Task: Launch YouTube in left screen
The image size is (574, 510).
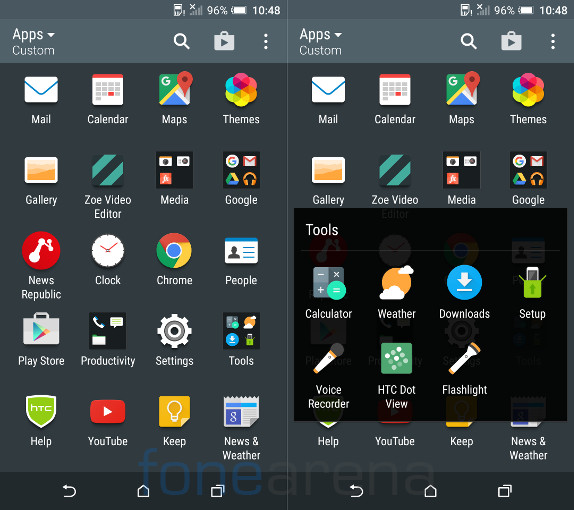Action: 108,412
